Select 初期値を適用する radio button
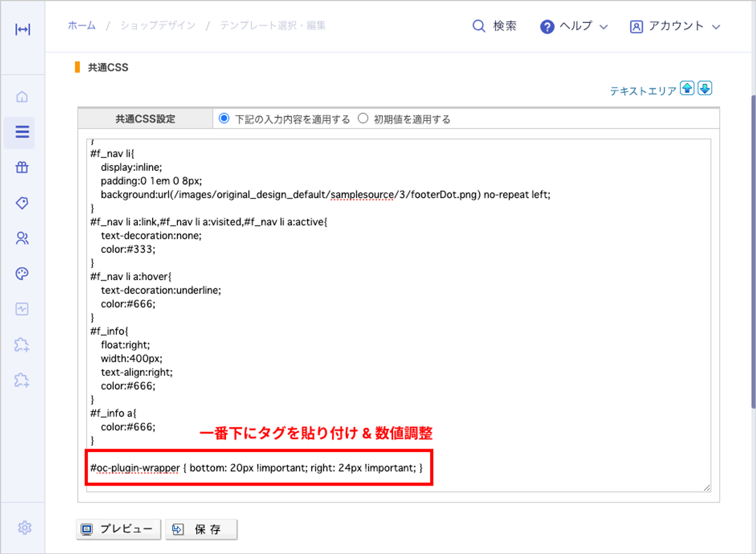Screen dimensions: 756x554 (x=363, y=119)
